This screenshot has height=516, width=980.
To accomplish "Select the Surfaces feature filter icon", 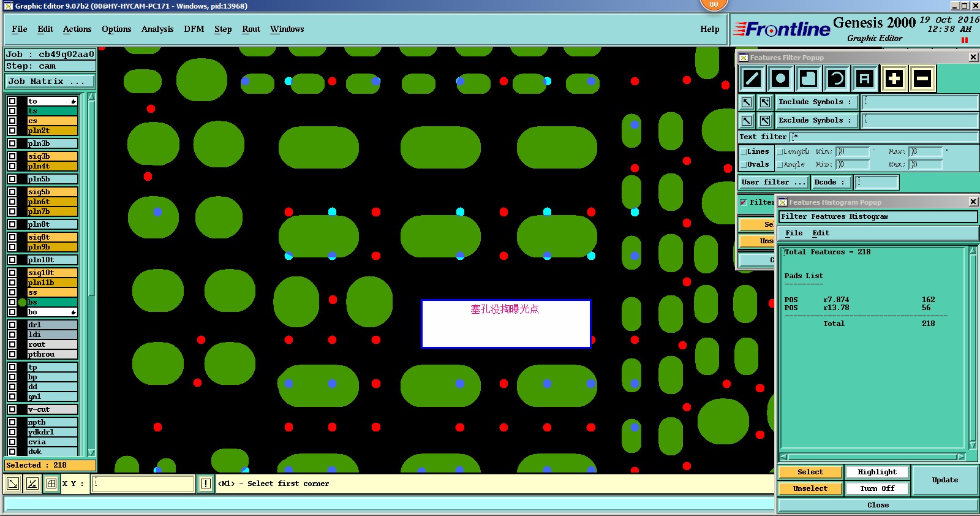I will 809,78.
